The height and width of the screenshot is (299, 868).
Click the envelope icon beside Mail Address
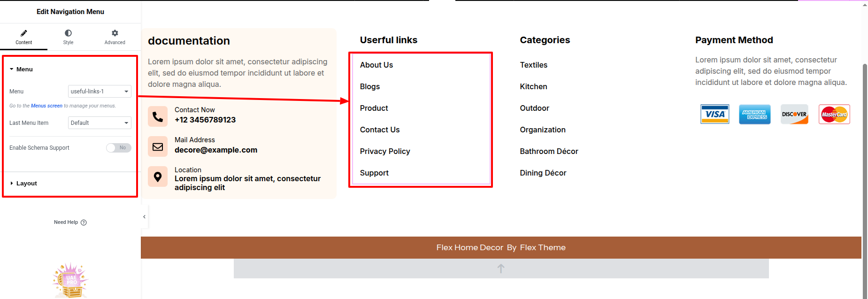click(158, 146)
